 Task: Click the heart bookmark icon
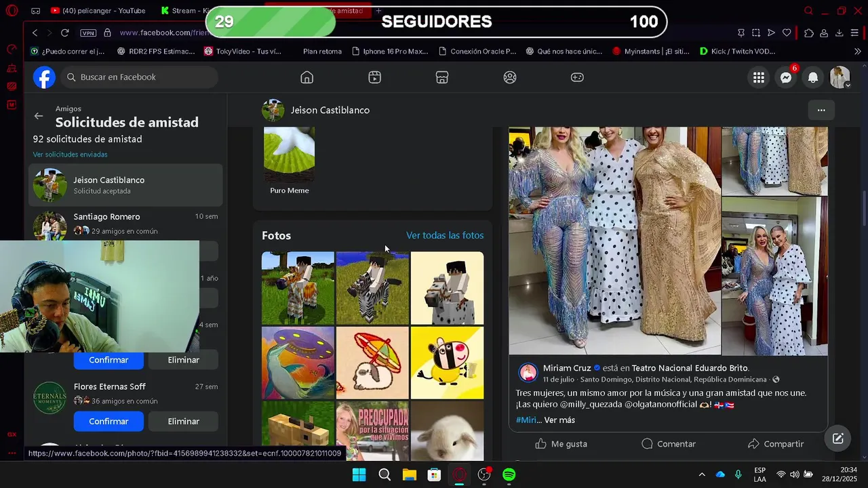pos(787,33)
